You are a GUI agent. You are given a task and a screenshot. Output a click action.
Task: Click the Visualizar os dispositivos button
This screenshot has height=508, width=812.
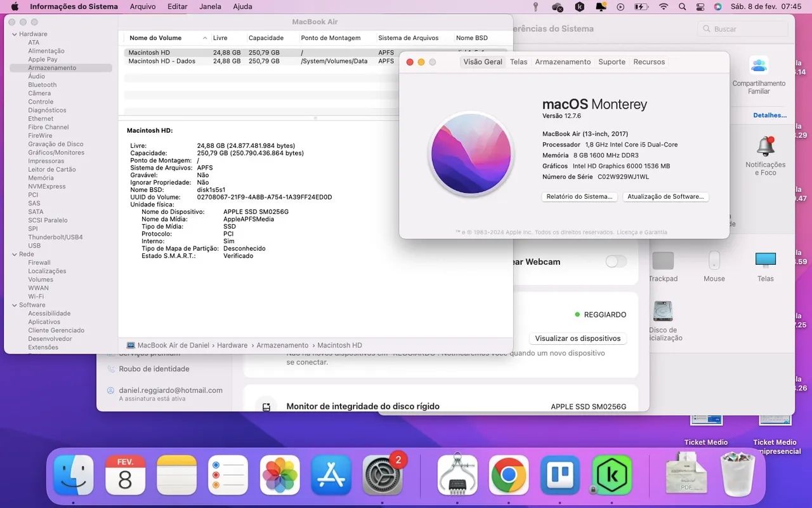[x=578, y=338]
